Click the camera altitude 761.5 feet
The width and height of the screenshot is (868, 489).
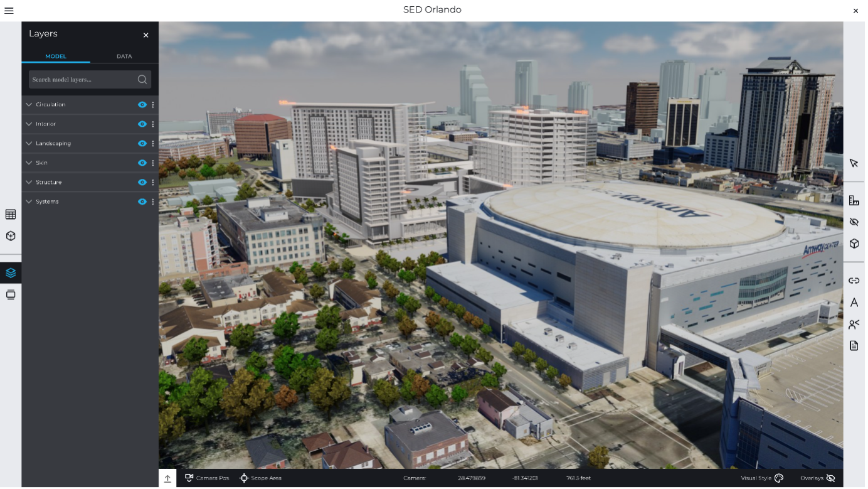[x=579, y=478]
